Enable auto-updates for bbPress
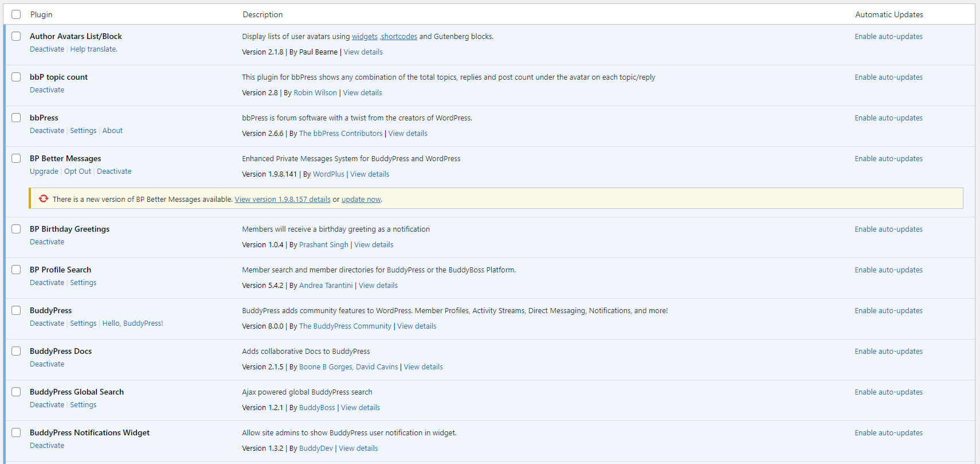980x464 pixels. 888,118
